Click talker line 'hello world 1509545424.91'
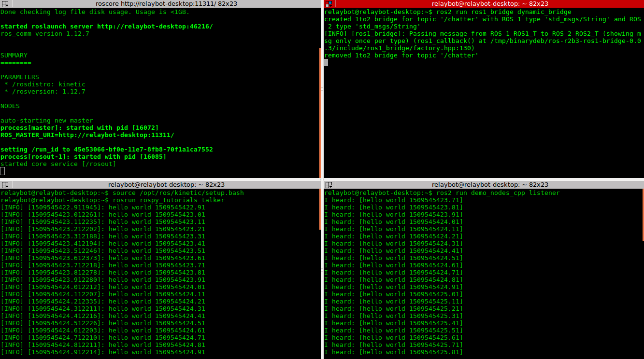 pyautogui.click(x=103, y=352)
